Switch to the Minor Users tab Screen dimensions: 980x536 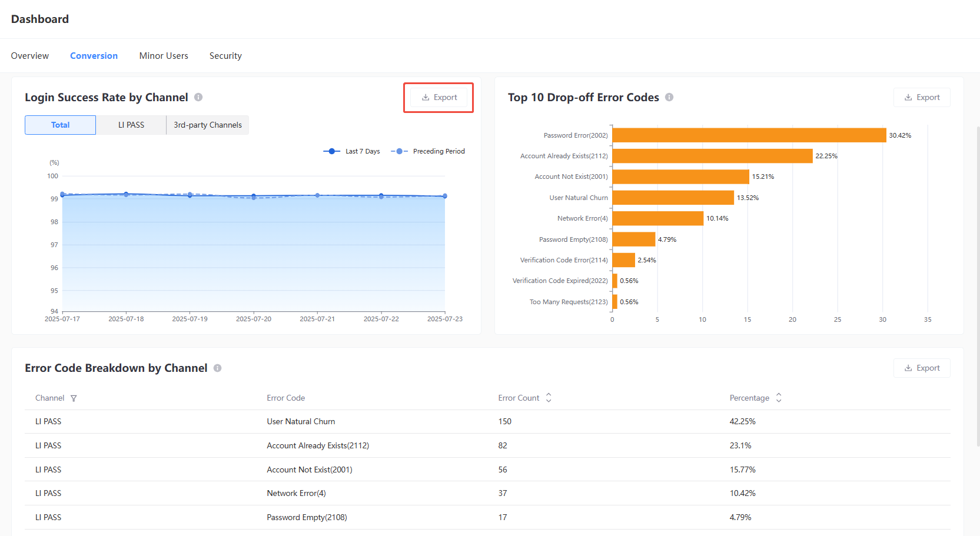164,56
